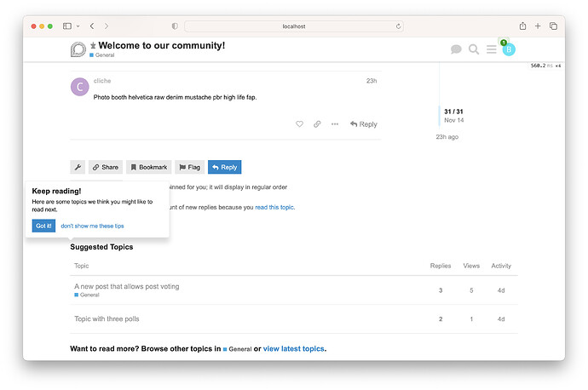Click don't show me these tips

[x=92, y=226]
